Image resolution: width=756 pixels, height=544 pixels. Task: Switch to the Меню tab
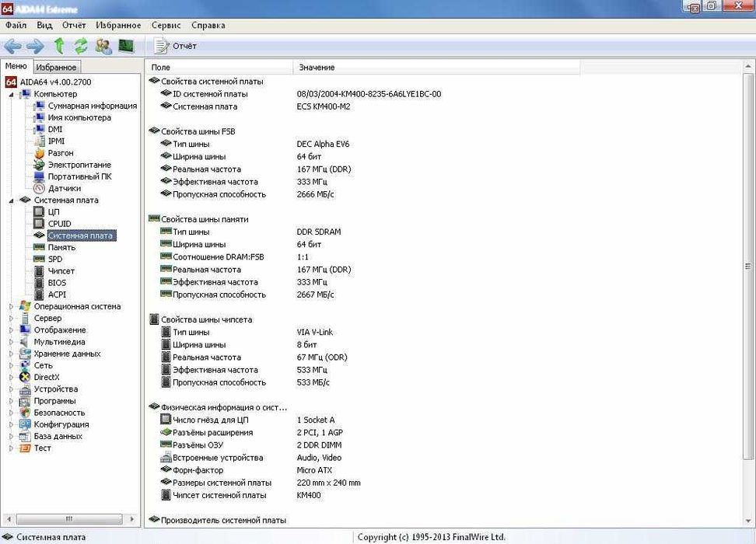pos(16,66)
